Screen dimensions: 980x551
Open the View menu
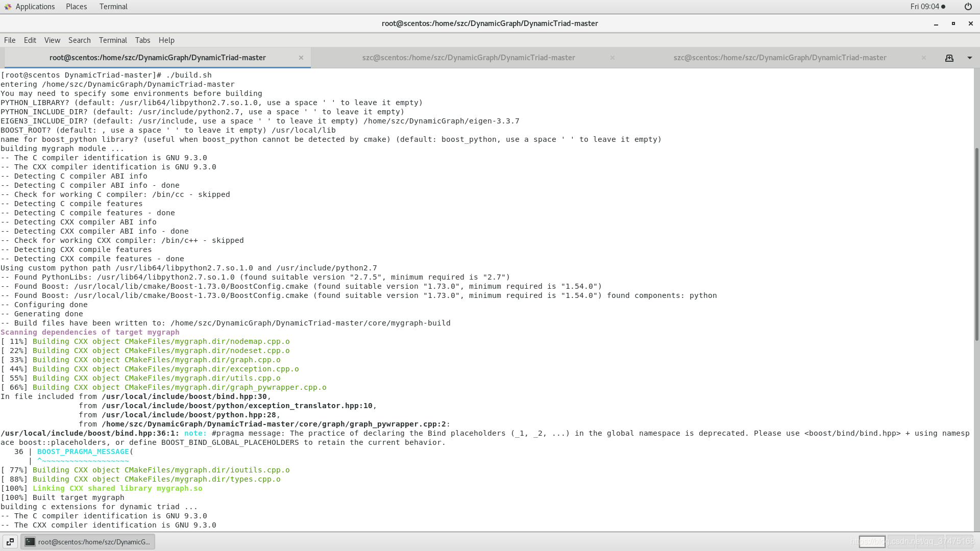point(52,40)
